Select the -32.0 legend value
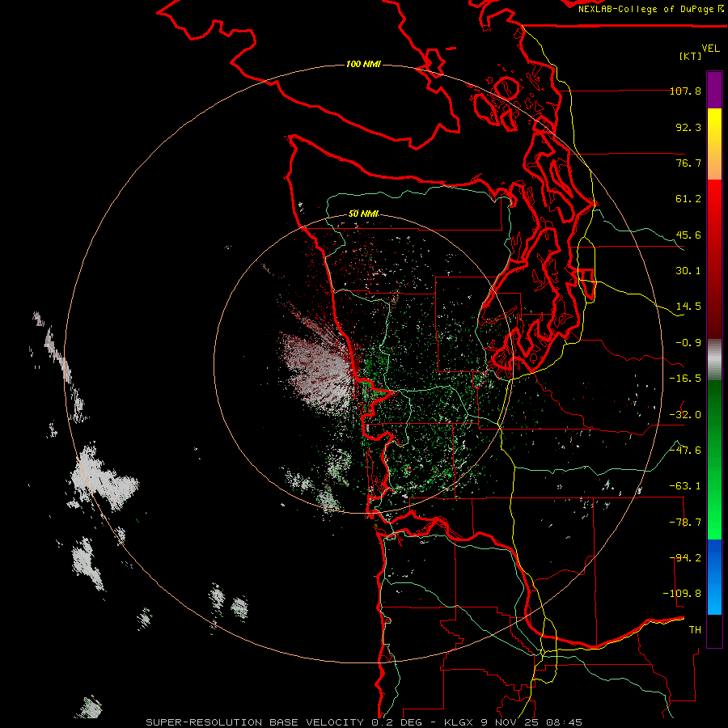 point(685,415)
